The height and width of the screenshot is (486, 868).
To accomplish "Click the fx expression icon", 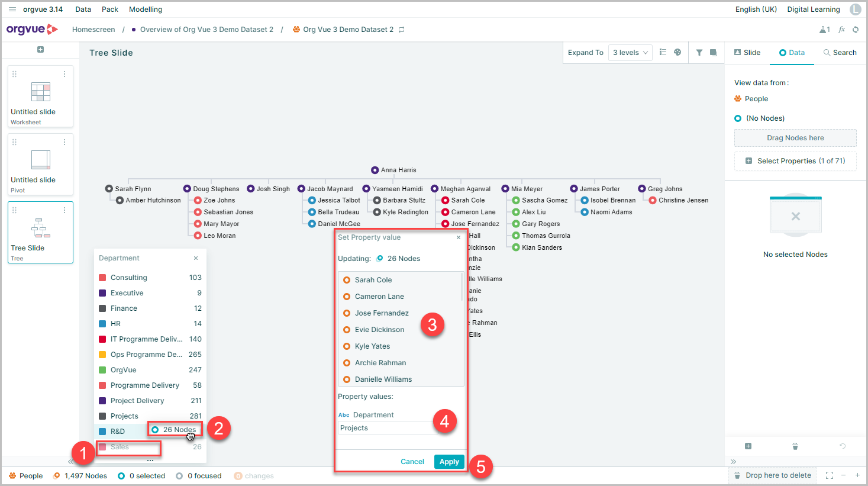I will (841, 30).
